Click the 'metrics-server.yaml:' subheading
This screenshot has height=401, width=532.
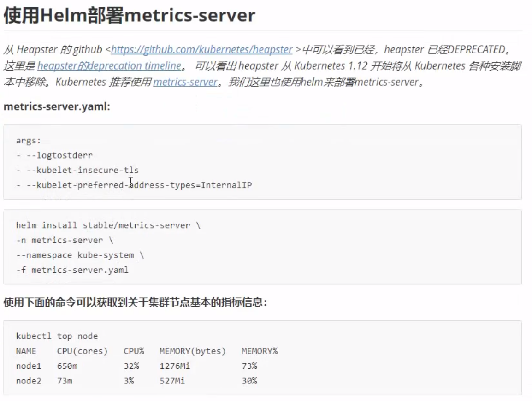point(57,106)
